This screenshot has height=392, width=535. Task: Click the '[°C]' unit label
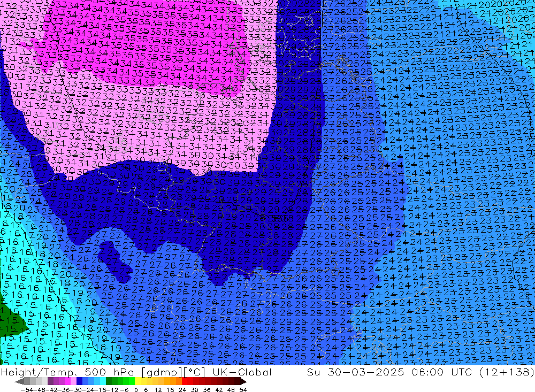(194, 372)
